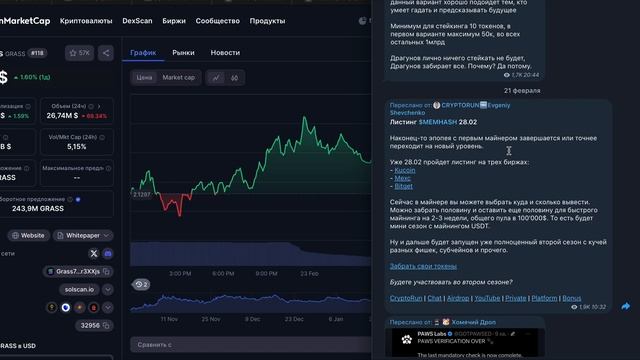Open the Mexc link in the message
Image resolution: width=640 pixels, height=360 pixels.
click(402, 178)
